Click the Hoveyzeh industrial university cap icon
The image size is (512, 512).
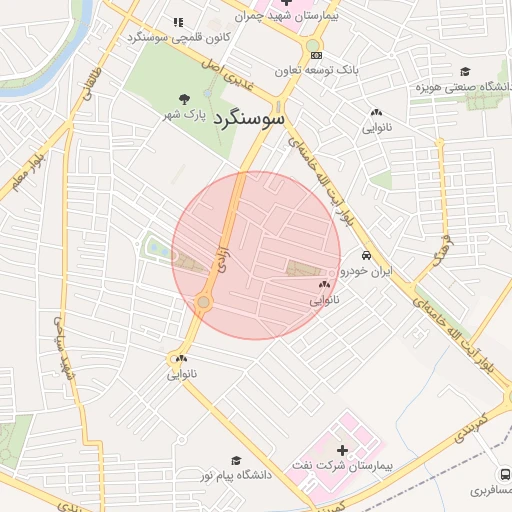pos(465,72)
